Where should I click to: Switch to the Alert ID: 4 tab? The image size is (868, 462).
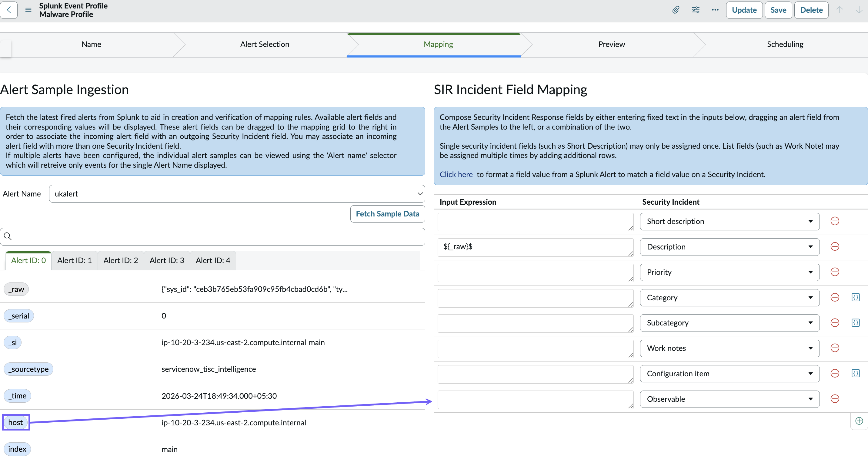213,260
